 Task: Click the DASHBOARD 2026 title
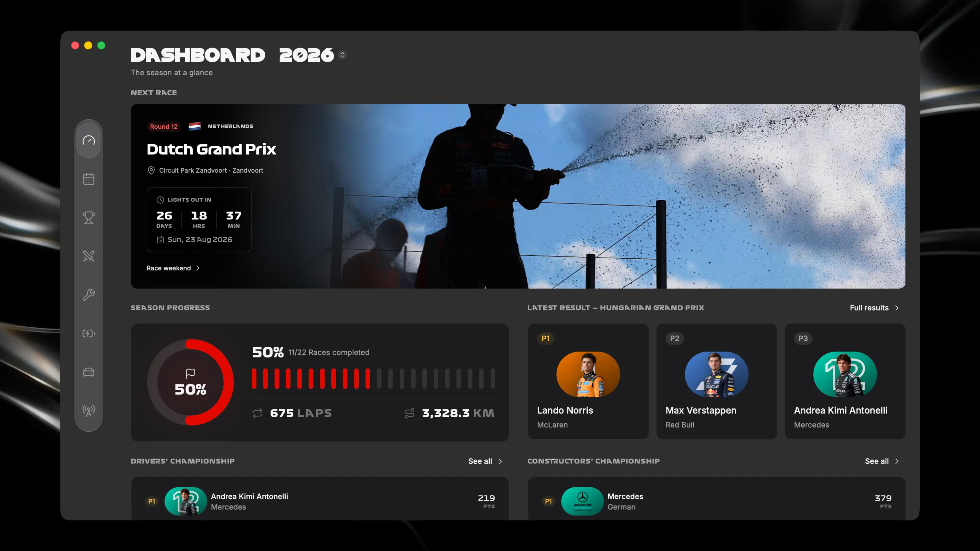[x=232, y=55]
